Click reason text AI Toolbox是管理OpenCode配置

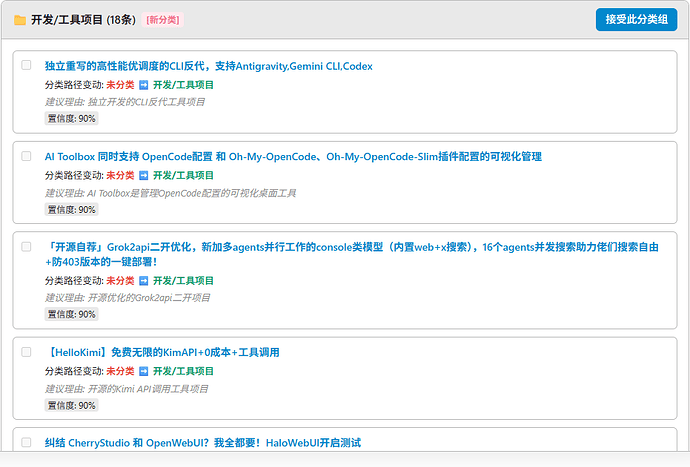tap(191, 193)
